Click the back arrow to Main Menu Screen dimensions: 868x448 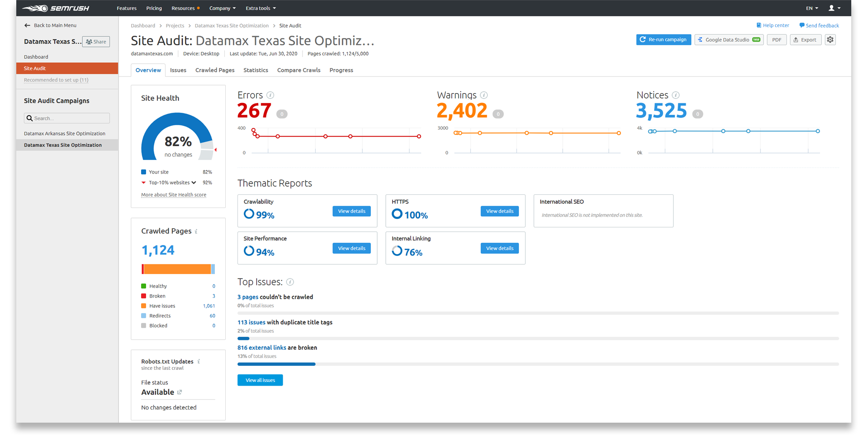click(27, 25)
